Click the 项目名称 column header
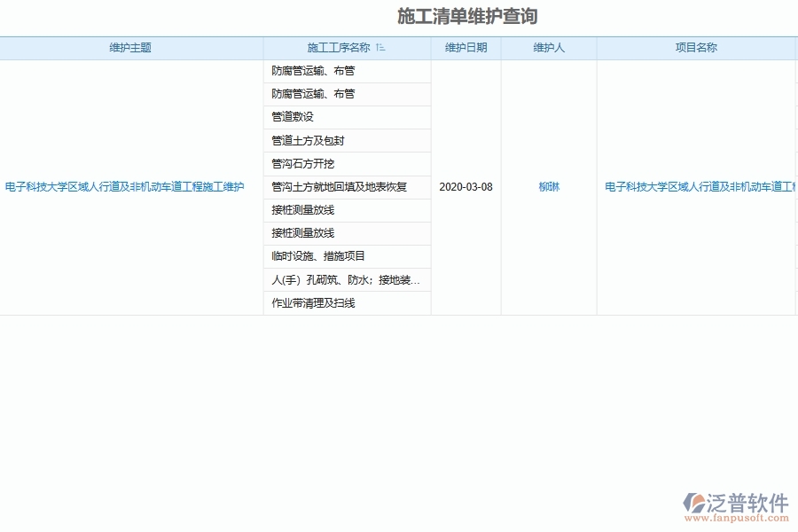Image resolution: width=798 pixels, height=532 pixels. pyautogui.click(x=697, y=48)
